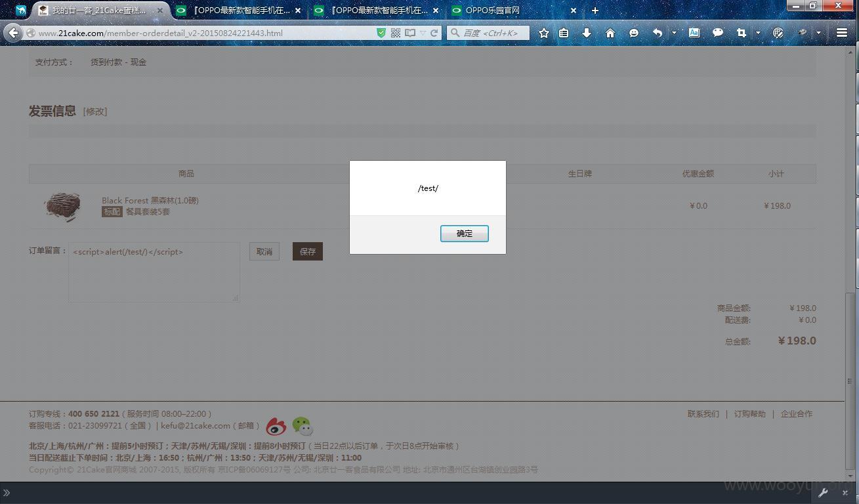Click 确定 in the alert dialog
The image size is (859, 504).
click(x=465, y=234)
